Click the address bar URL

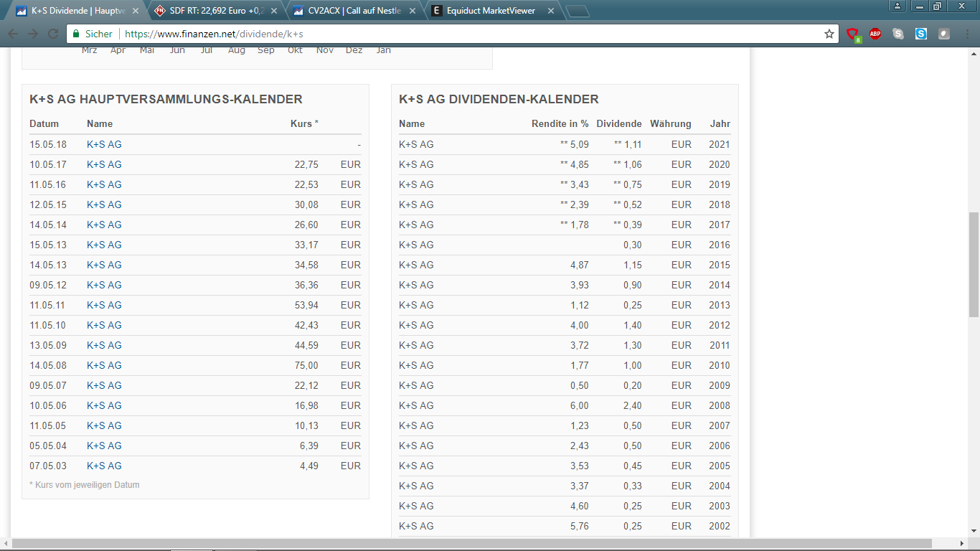pos(214,34)
